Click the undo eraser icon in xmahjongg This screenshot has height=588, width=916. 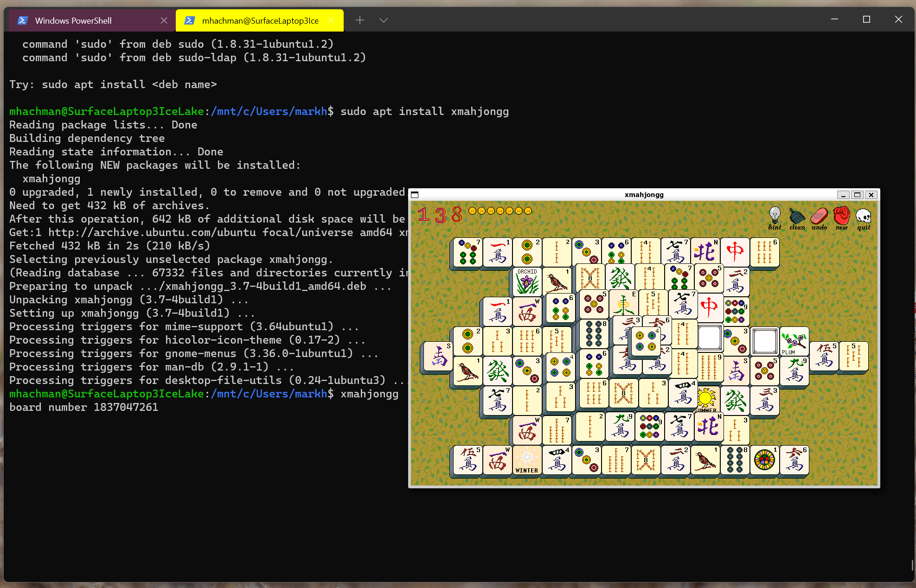click(x=819, y=218)
